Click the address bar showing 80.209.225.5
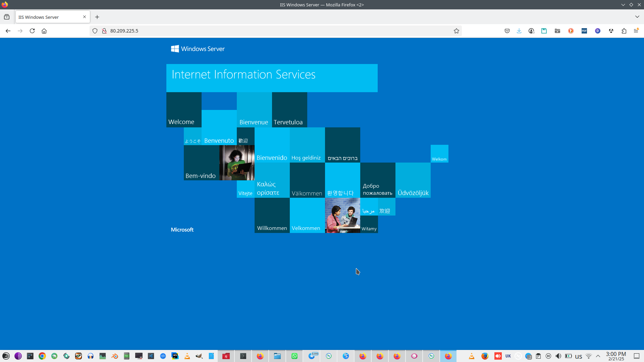This screenshot has height=362, width=644. 268,31
